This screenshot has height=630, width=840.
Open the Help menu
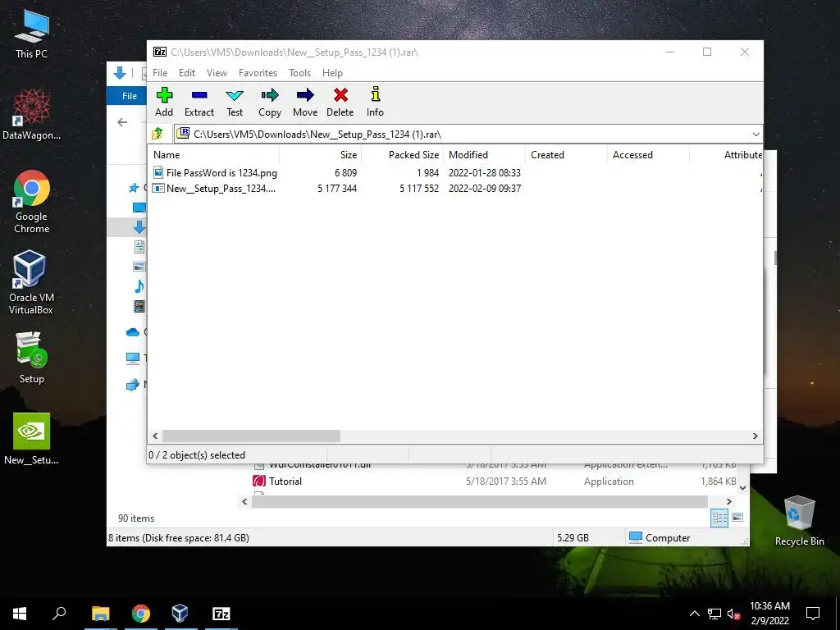click(332, 73)
